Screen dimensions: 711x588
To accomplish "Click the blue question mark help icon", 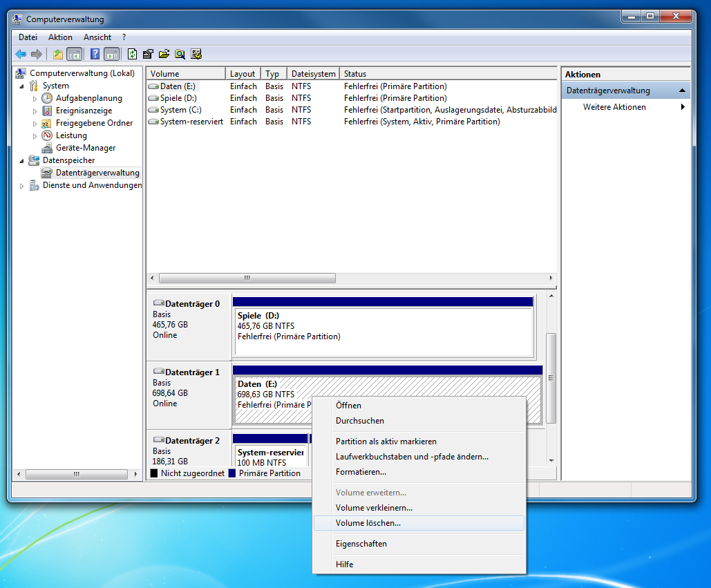I will tap(95, 54).
